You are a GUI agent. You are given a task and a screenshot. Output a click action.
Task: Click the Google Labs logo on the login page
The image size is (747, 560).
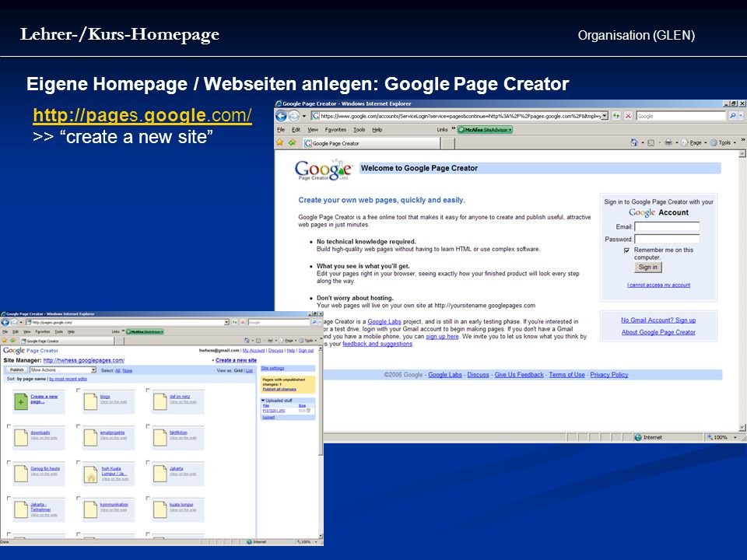324,170
